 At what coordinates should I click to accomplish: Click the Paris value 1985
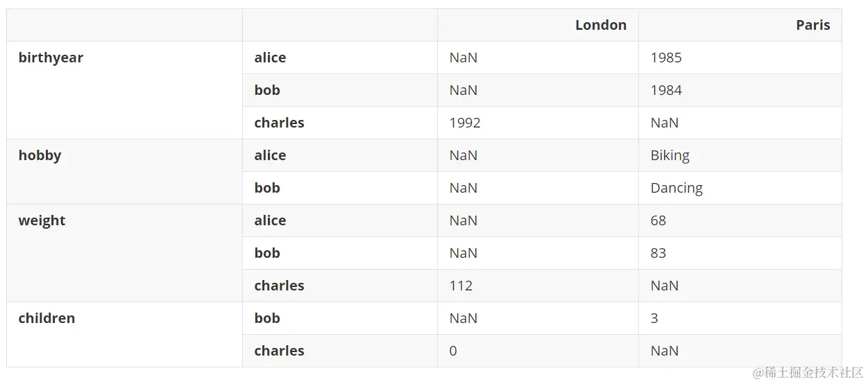coord(666,58)
